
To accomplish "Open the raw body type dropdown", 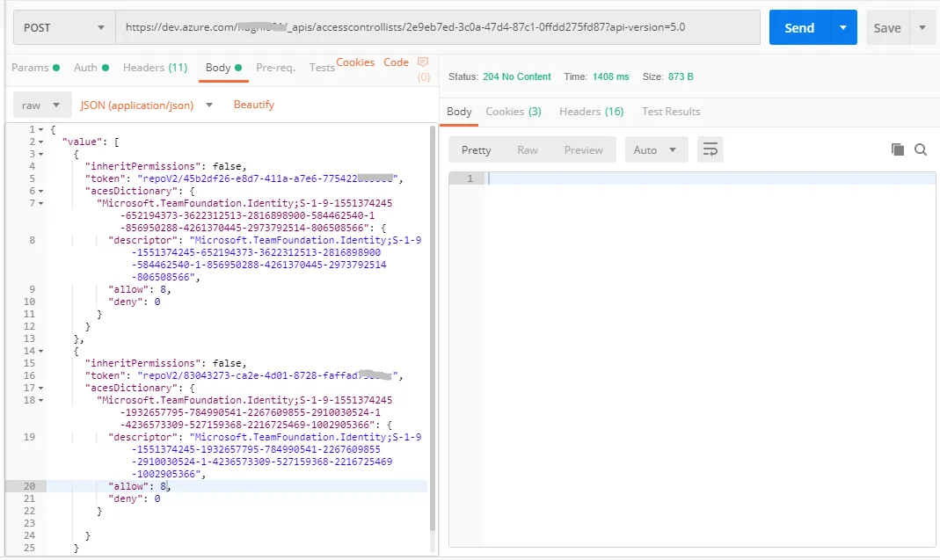I will (41, 105).
